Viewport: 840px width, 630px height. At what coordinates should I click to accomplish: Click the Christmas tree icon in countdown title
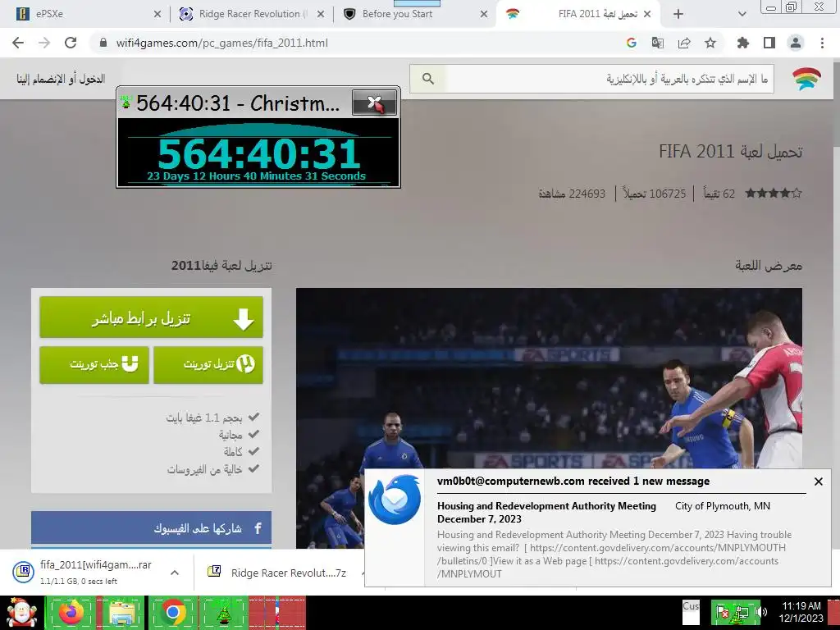pos(126,101)
